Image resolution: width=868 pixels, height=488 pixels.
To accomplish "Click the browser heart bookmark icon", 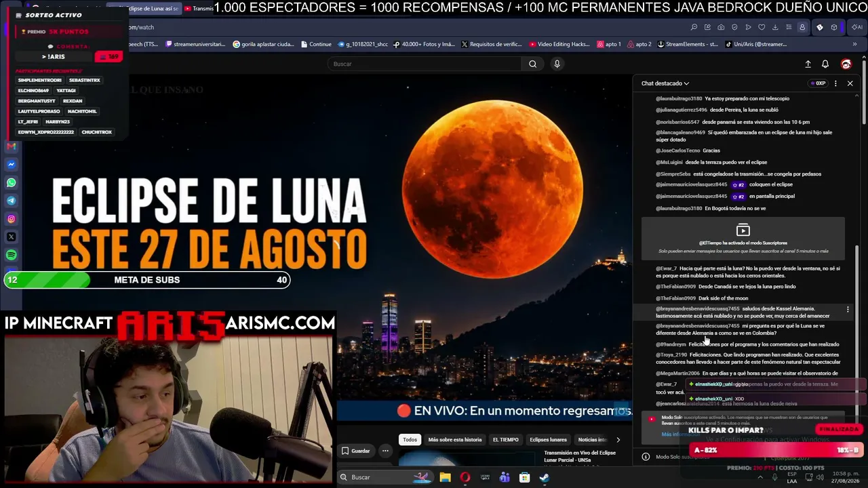I will pos(762,27).
